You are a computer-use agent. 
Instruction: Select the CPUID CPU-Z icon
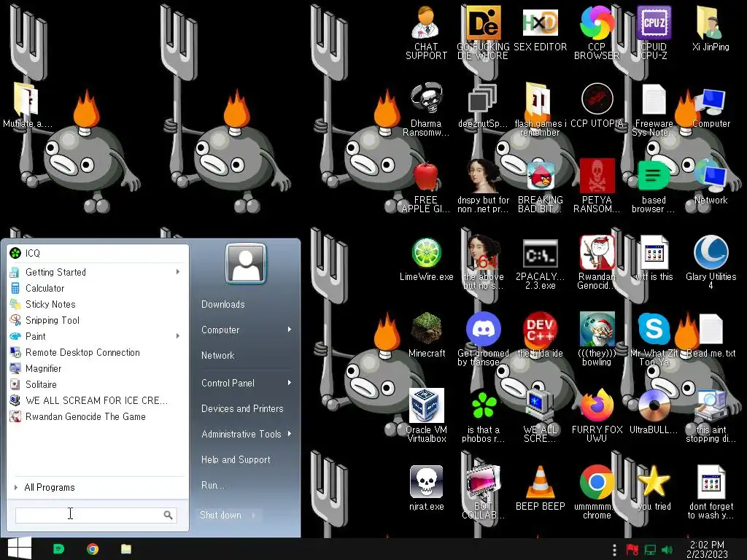click(654, 32)
